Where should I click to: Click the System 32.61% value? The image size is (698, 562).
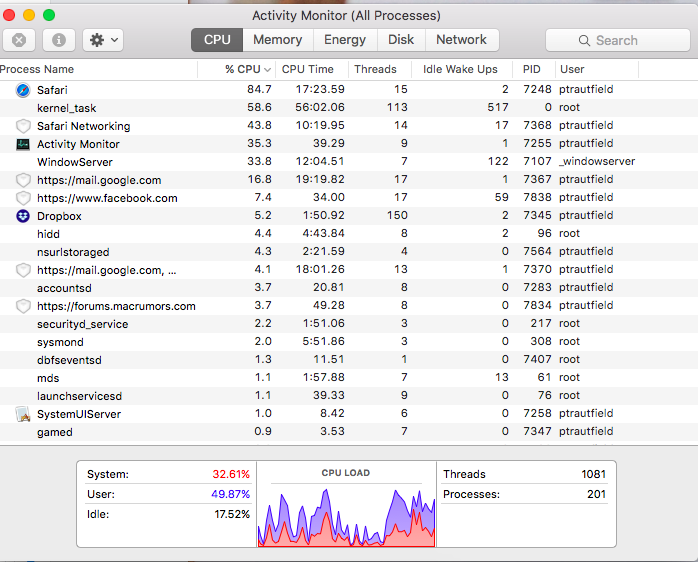pos(231,474)
